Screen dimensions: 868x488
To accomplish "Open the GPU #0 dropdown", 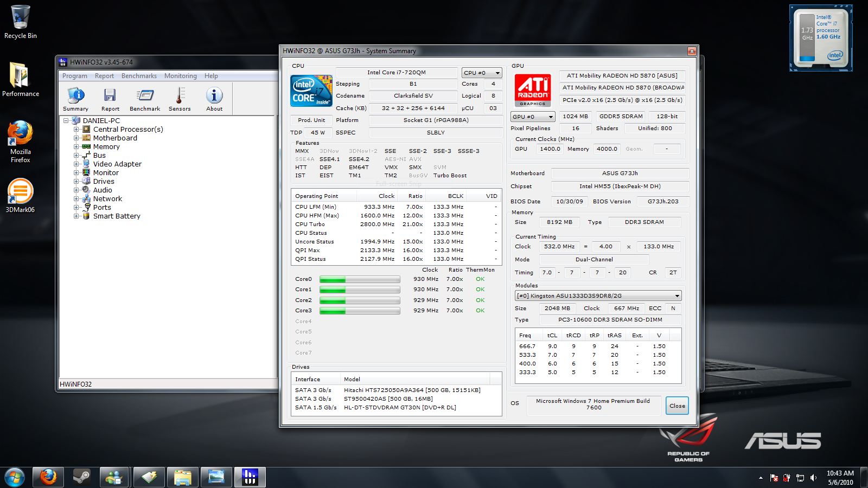I will coord(533,117).
